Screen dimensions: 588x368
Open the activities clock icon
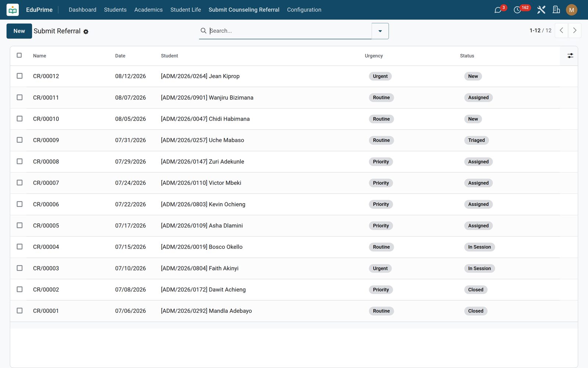pyautogui.click(x=517, y=10)
